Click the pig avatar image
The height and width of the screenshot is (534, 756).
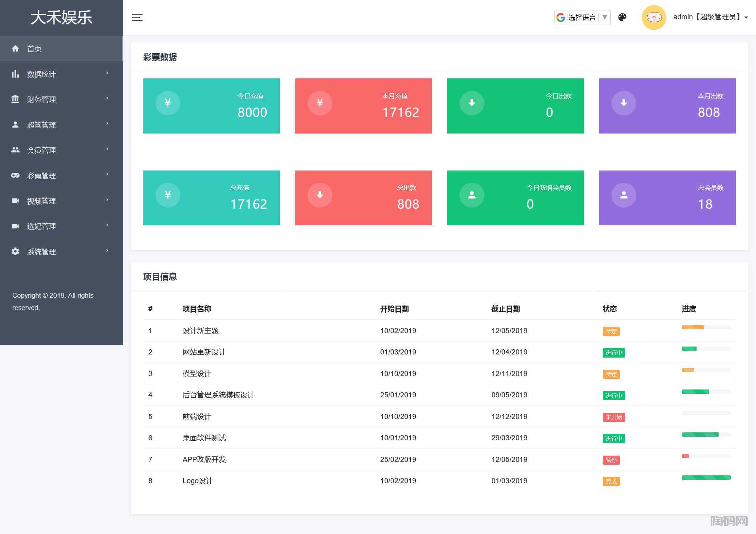point(654,17)
